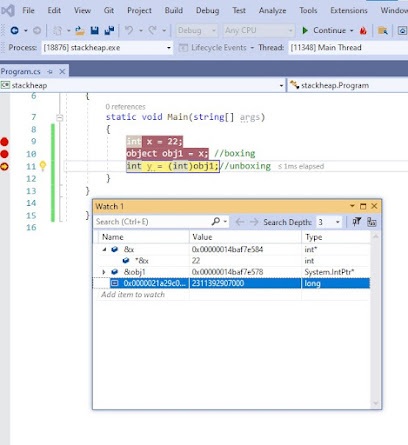Open the stackheap.Program type dropdown
The image size is (408, 445).
348,85
